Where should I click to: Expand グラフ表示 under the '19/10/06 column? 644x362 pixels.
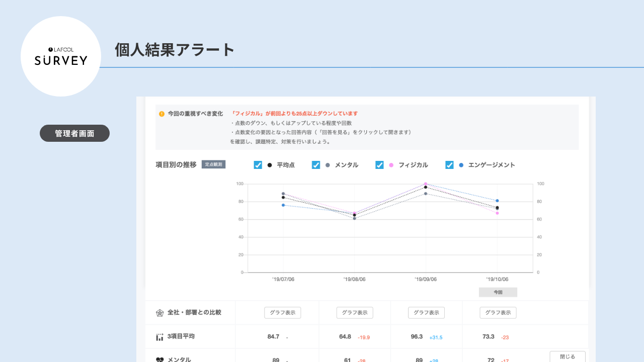point(498,313)
